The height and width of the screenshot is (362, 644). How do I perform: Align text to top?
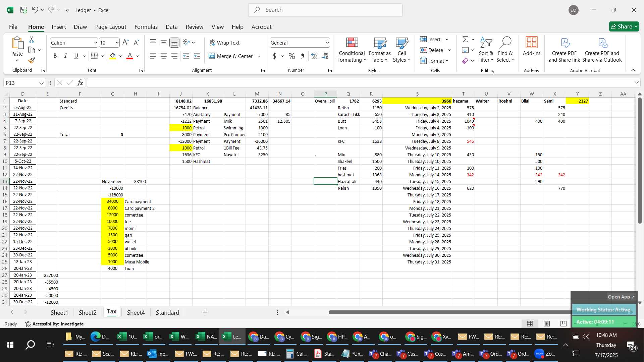point(153,42)
